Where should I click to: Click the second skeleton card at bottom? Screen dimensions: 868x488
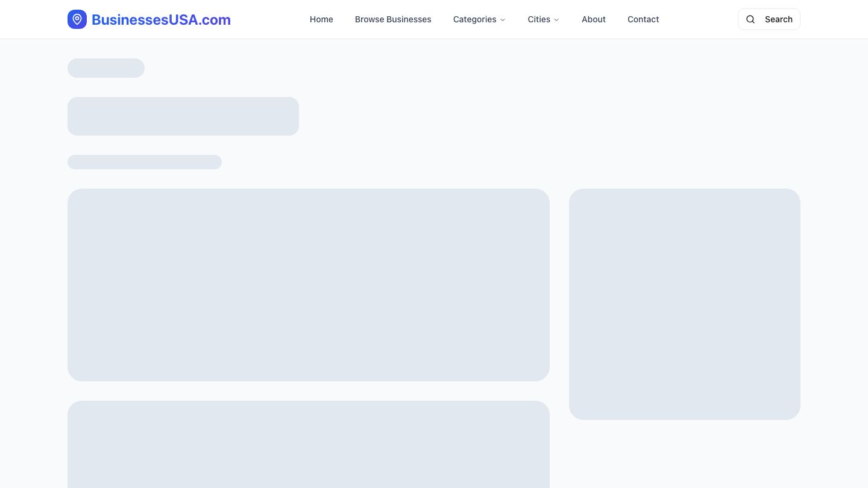(x=309, y=445)
